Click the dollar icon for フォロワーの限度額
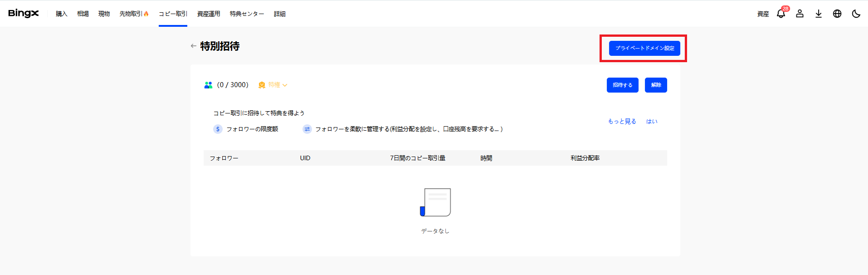 coord(218,129)
